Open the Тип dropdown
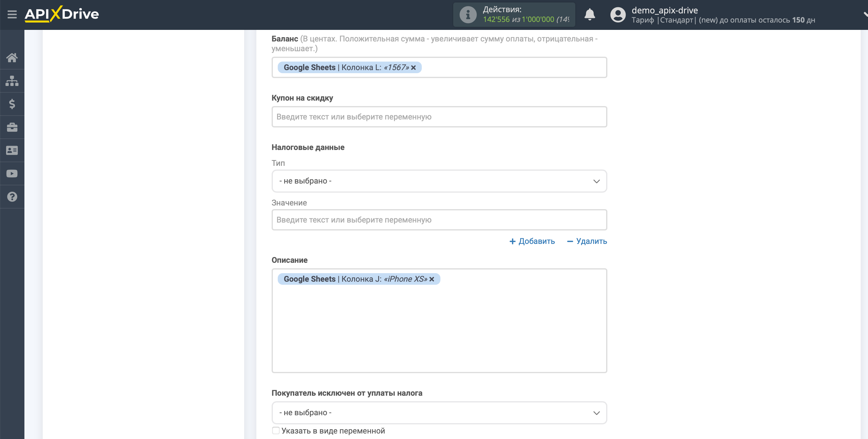Viewport: 868px width, 439px height. coord(439,181)
